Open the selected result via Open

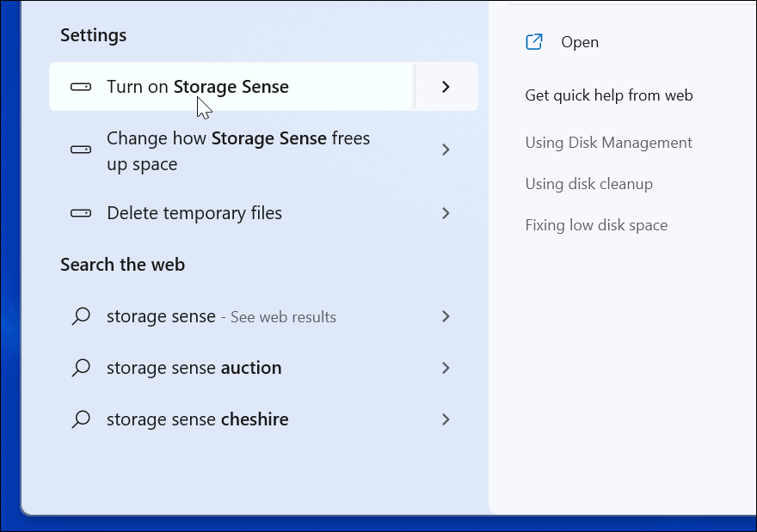(580, 42)
